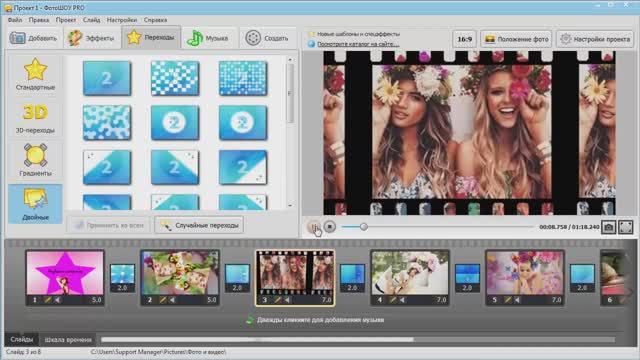The width and height of the screenshot is (640, 360).
Task: Open the 16:9 aspect ratio selector
Action: click(464, 39)
